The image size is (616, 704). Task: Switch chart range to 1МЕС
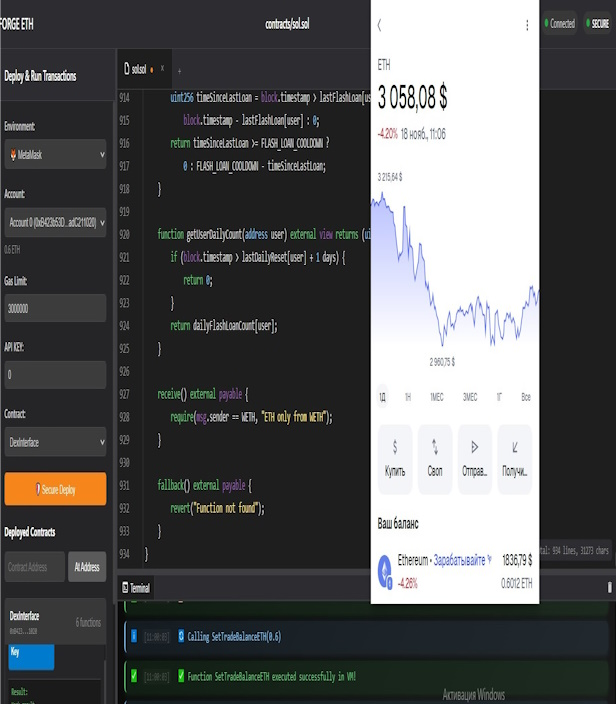pyautogui.click(x=436, y=397)
